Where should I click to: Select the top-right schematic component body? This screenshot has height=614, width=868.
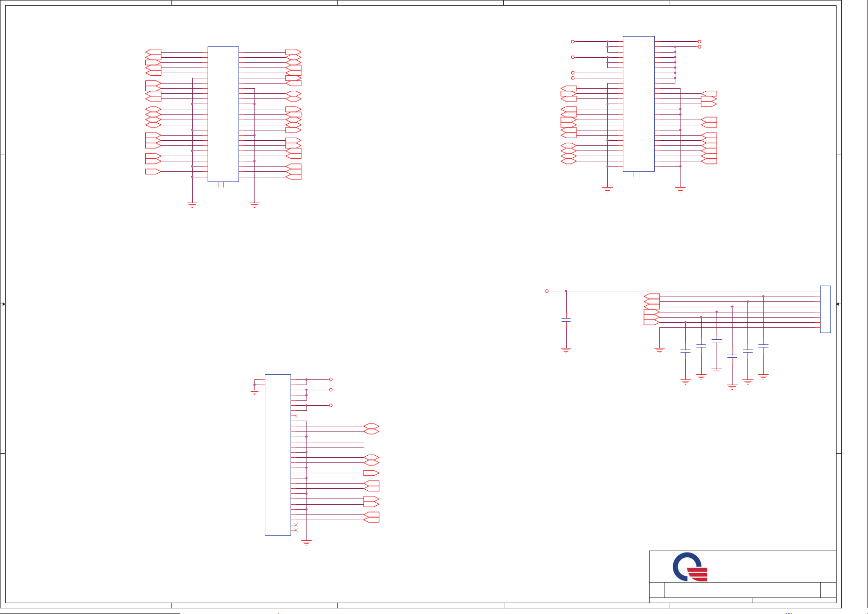point(639,104)
